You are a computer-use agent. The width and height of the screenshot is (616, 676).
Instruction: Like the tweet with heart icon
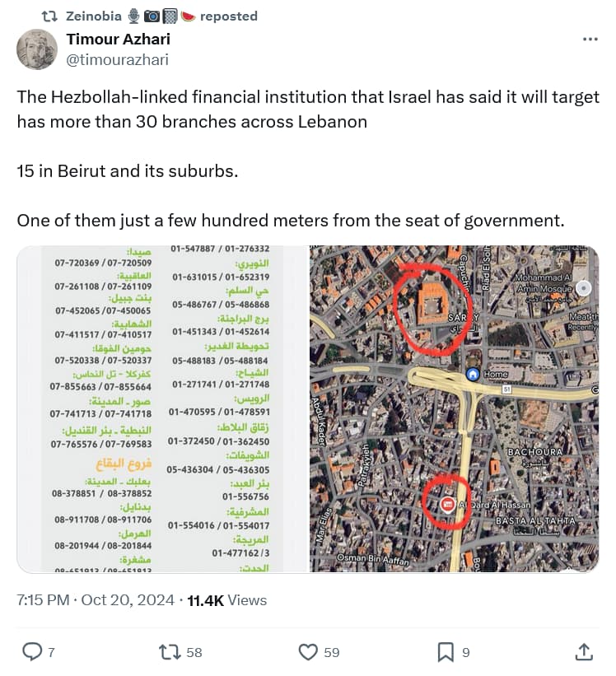[x=308, y=652]
